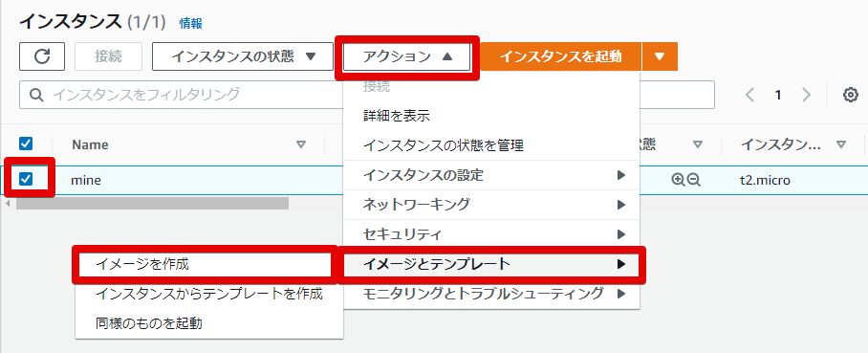
Task: Go to previous page arrow
Action: click(x=750, y=95)
